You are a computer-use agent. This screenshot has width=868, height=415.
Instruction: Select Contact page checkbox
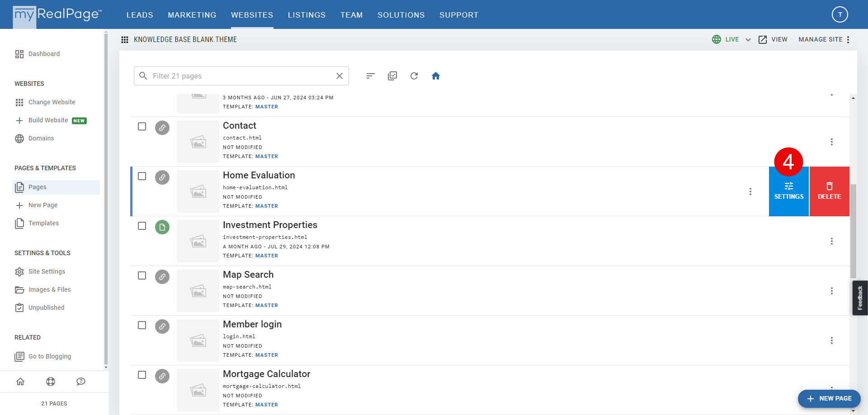pos(142,126)
